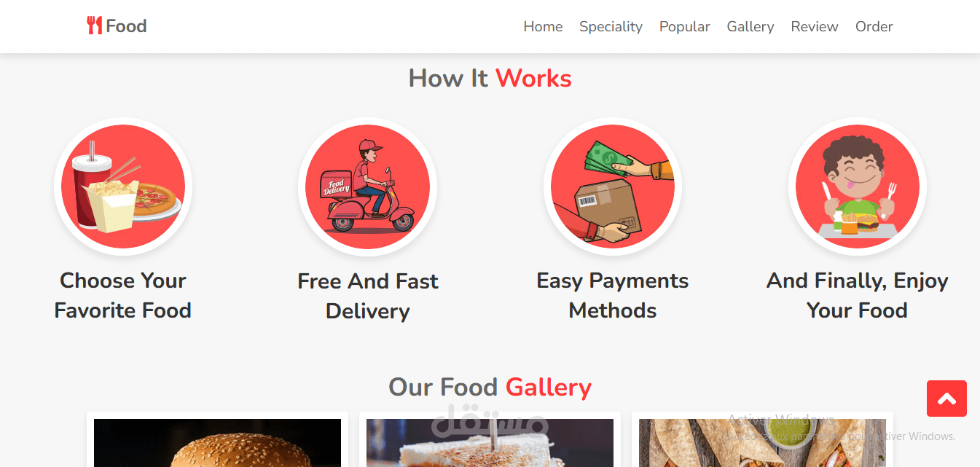Click the And Finally, Enjoy Your Food heading
980x467 pixels.
(858, 296)
